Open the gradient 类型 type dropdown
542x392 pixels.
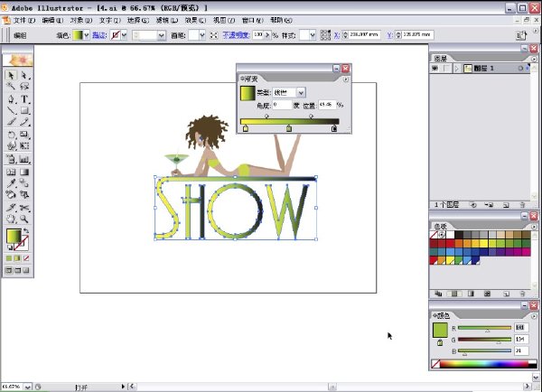tap(301, 93)
